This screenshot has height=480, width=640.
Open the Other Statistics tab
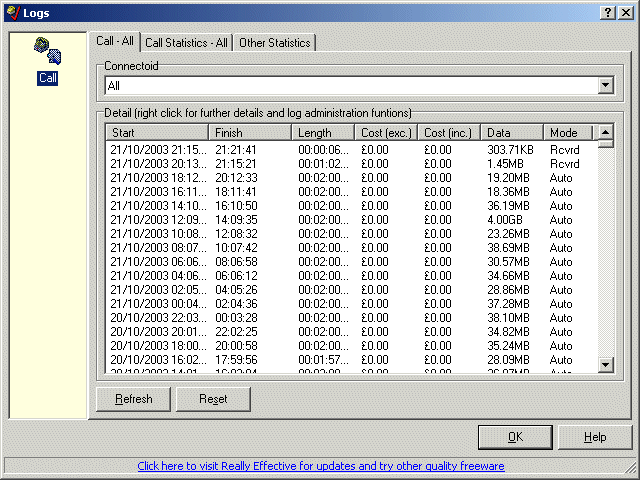coord(275,42)
